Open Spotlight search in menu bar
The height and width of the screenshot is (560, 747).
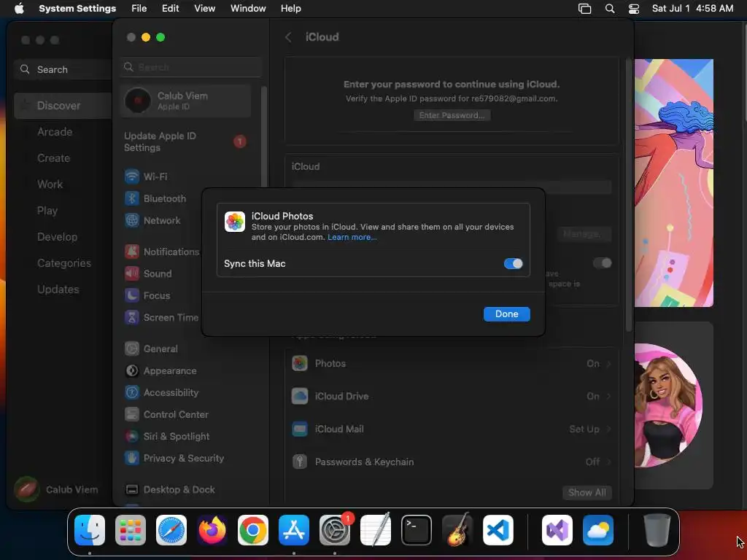[x=610, y=9]
